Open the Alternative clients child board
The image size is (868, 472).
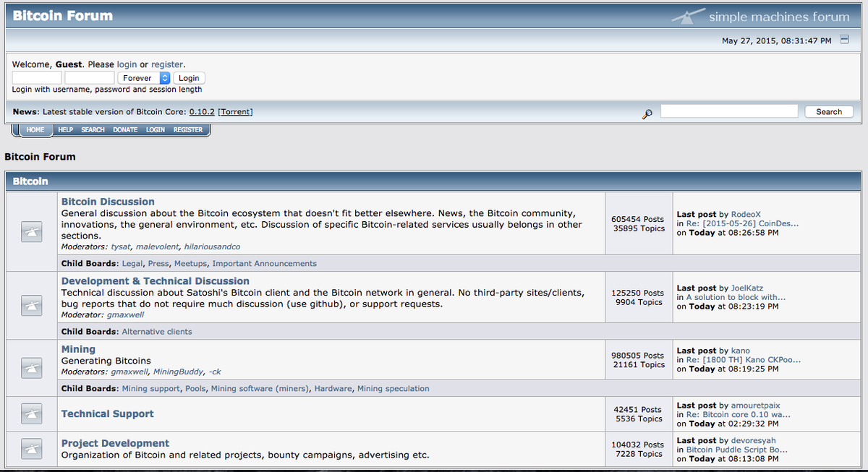coord(157,332)
